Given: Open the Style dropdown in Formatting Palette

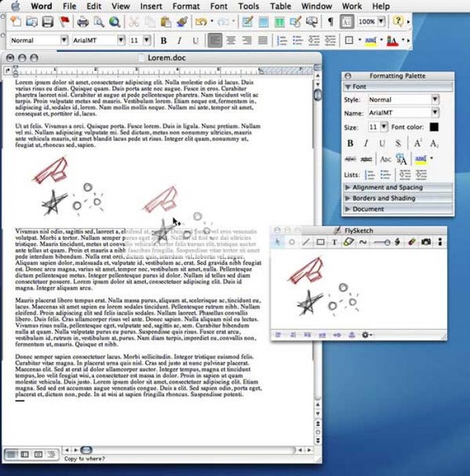Looking at the screenshot, I should point(435,99).
